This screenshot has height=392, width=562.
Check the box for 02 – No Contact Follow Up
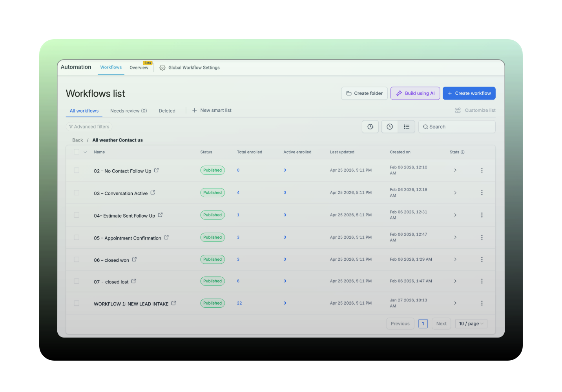77,171
